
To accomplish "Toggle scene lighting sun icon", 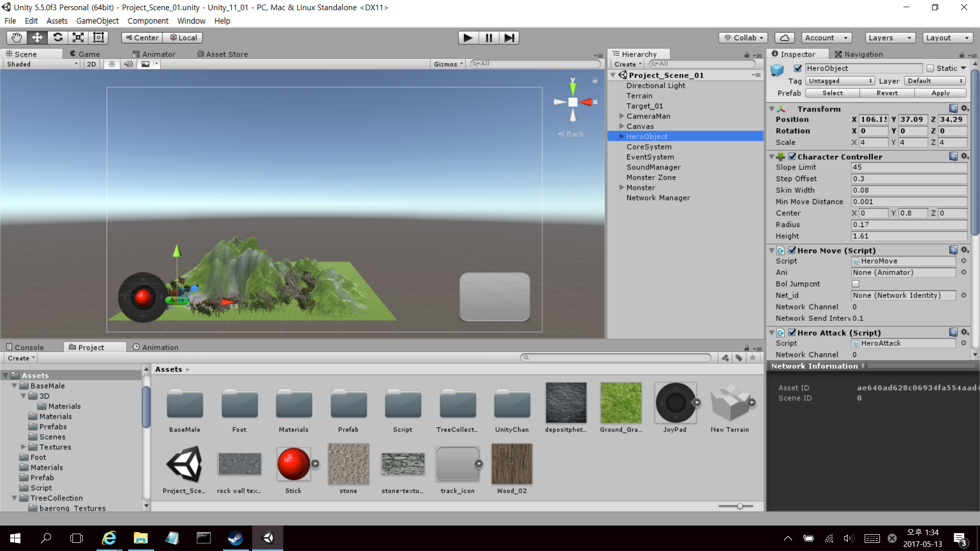I will pos(112,64).
